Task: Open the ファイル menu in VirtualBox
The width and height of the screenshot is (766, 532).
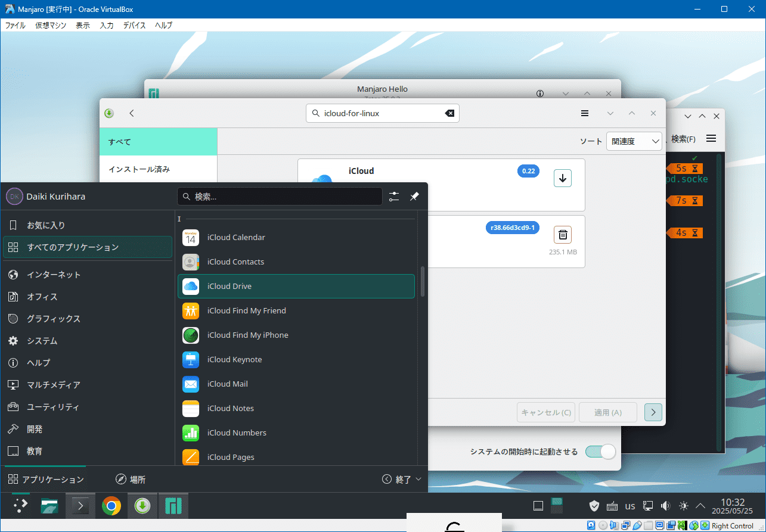Action: pyautogui.click(x=15, y=26)
